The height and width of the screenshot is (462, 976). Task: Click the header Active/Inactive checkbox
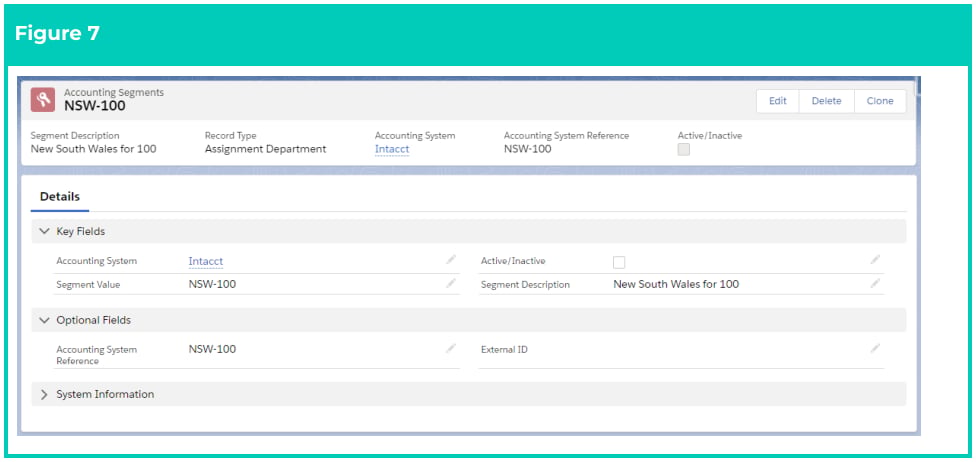click(683, 149)
